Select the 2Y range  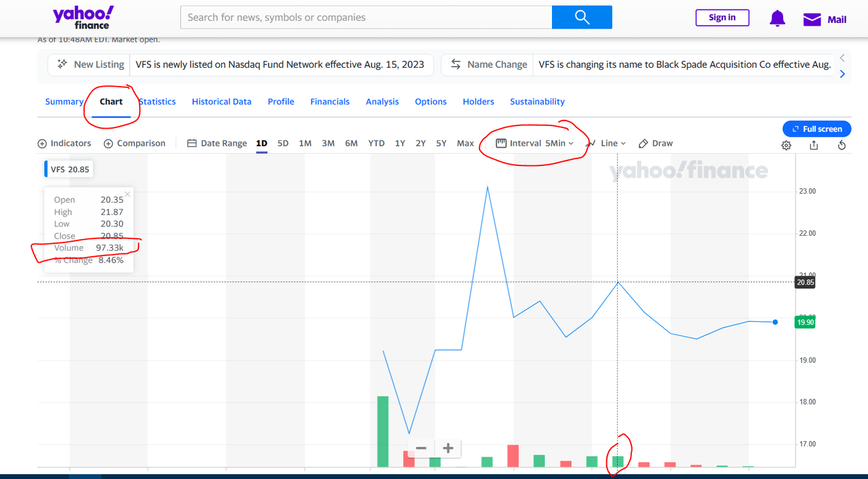(x=420, y=143)
